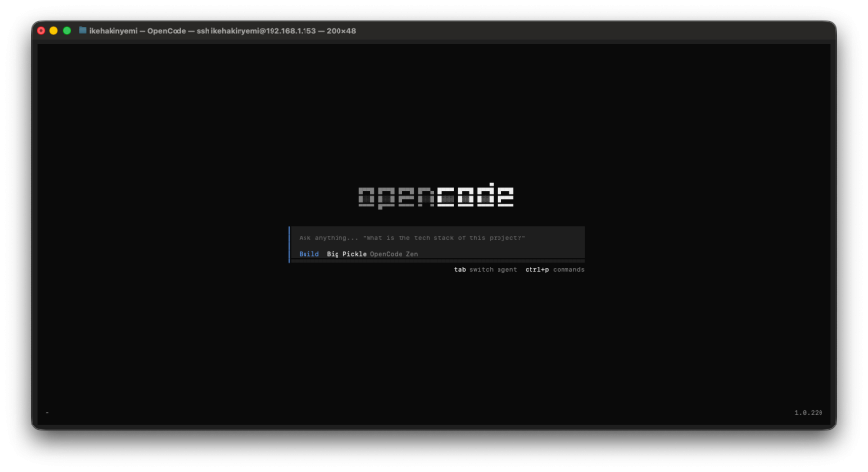Click the window title text with ssh session
The width and height of the screenshot is (868, 472).
coord(222,31)
